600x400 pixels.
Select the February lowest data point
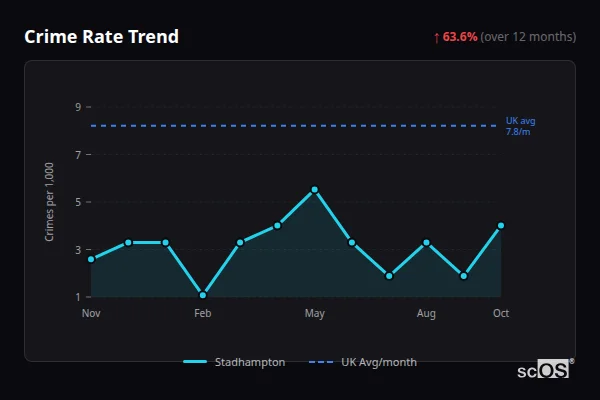point(203,295)
